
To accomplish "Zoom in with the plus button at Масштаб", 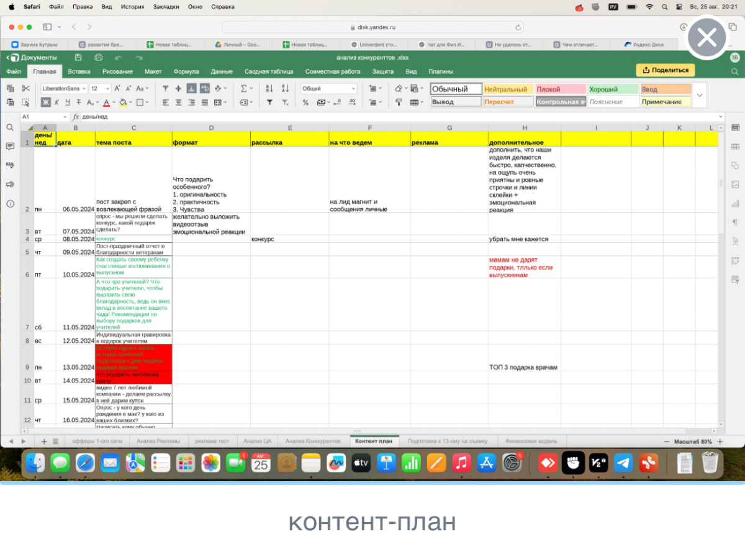I will coord(720,441).
